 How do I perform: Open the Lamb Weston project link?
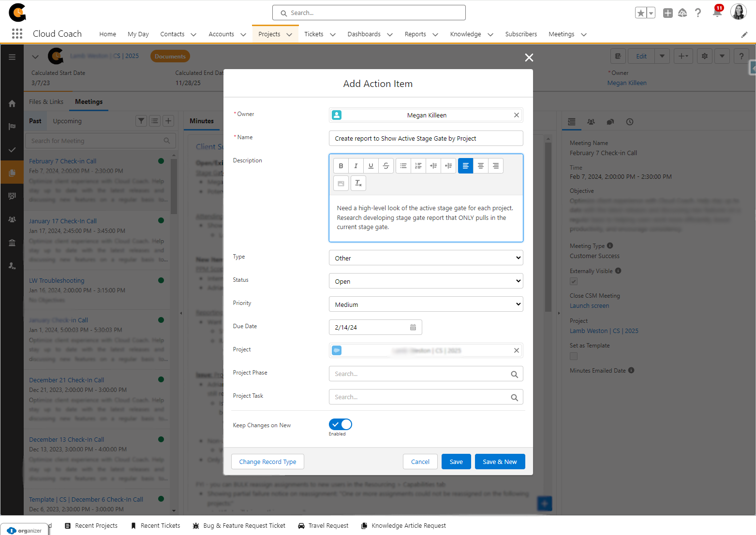pyautogui.click(x=604, y=331)
